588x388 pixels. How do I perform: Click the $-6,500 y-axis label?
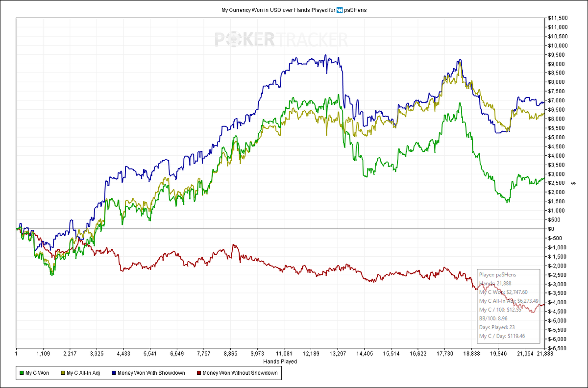click(x=558, y=348)
